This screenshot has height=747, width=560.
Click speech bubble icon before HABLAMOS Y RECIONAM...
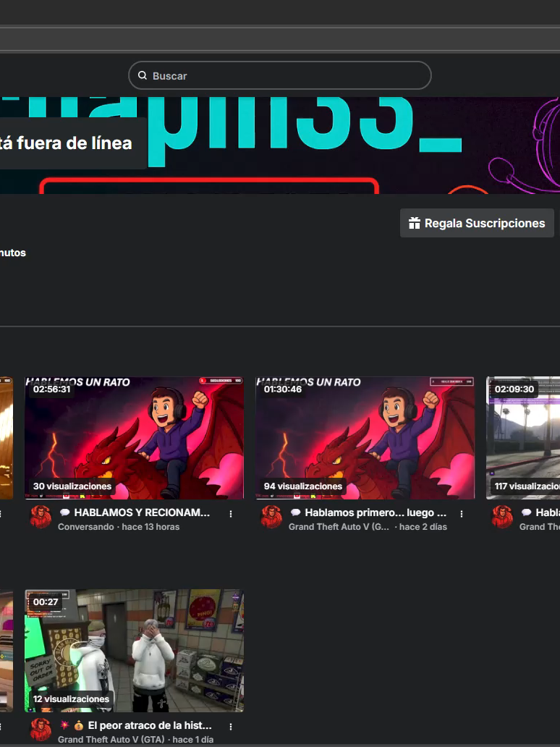click(65, 512)
